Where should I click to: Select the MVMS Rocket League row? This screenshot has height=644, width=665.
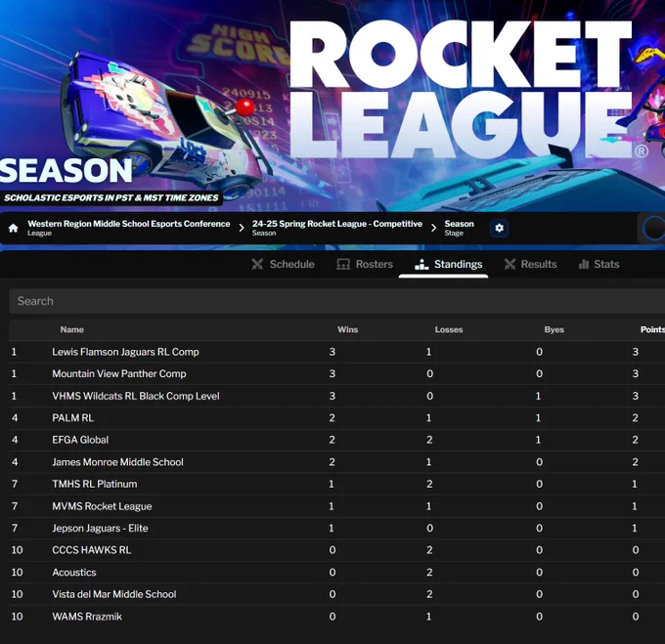(337, 506)
